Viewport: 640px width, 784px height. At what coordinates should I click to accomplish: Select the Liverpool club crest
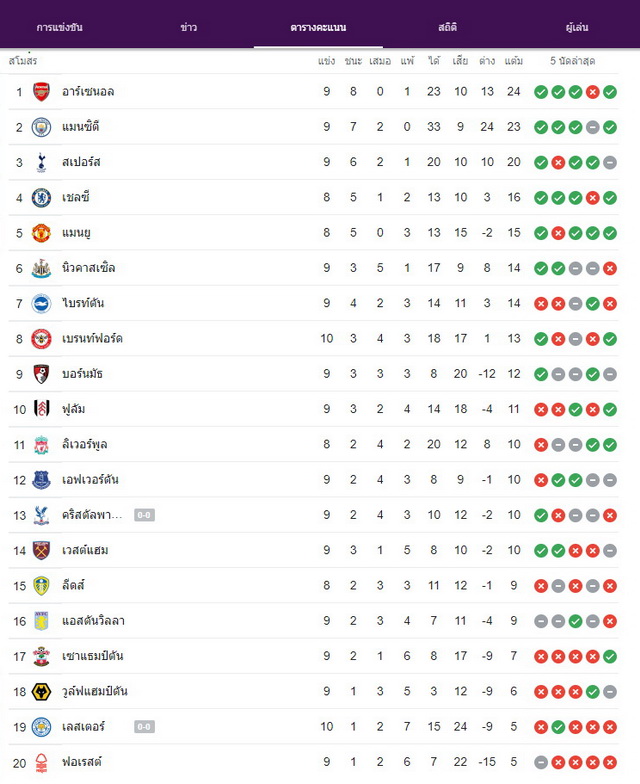coord(42,444)
